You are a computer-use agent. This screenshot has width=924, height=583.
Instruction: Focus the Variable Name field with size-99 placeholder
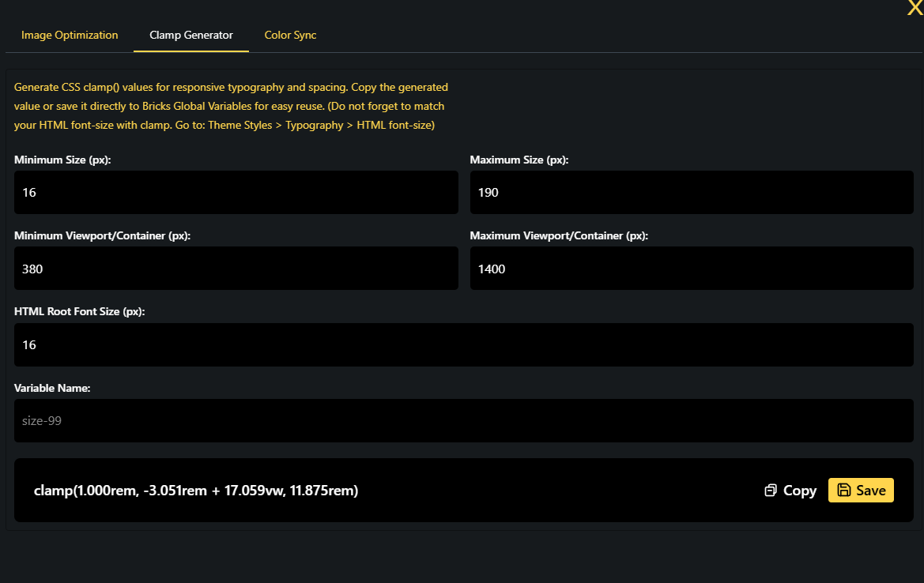[x=463, y=420]
